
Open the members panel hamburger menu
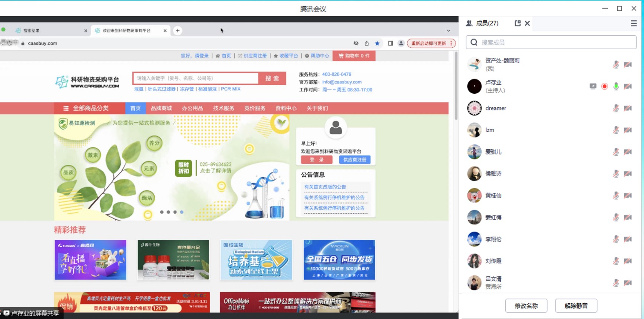tap(633, 23)
